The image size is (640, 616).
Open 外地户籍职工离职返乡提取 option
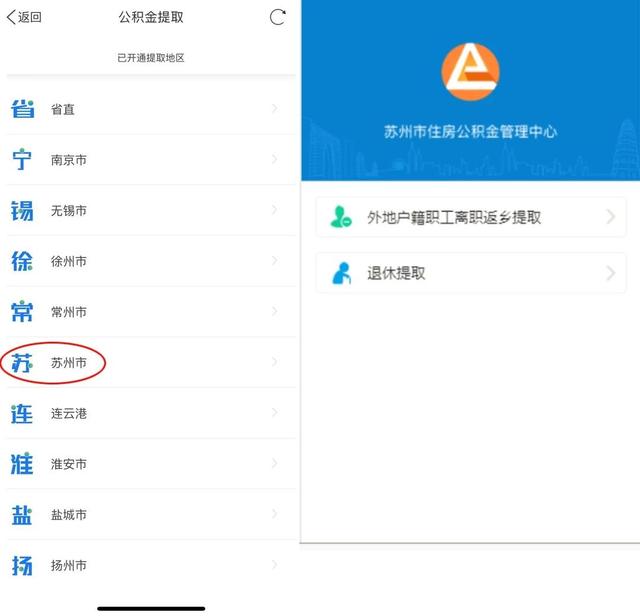click(471, 217)
